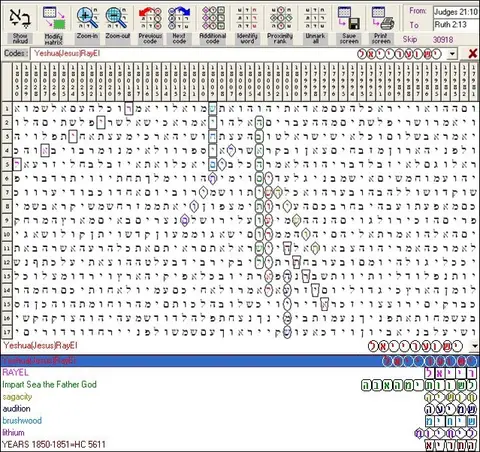Select the 'audition' term row
Screen dimensions: 480x452
pos(240,409)
